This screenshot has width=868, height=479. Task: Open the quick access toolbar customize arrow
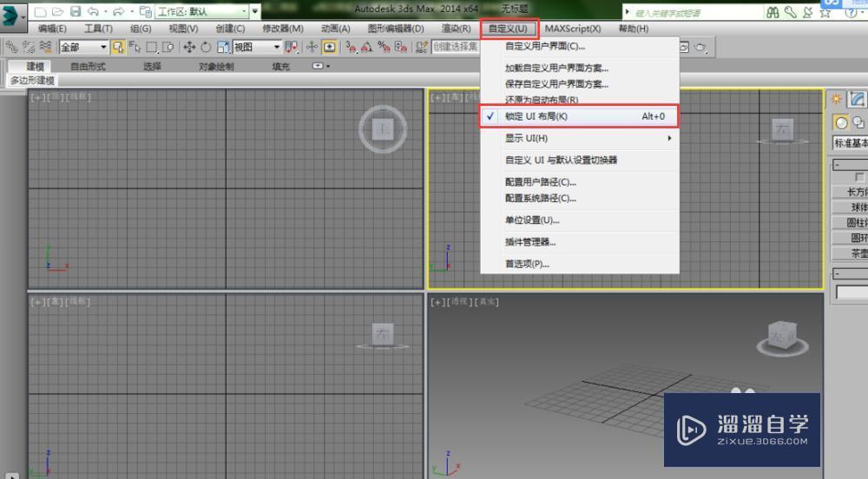click(x=254, y=11)
